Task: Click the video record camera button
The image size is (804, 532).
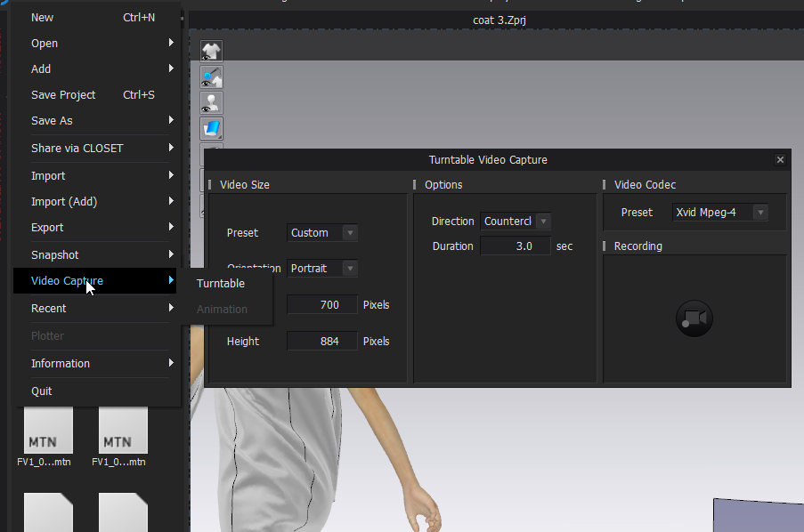Action: click(694, 318)
